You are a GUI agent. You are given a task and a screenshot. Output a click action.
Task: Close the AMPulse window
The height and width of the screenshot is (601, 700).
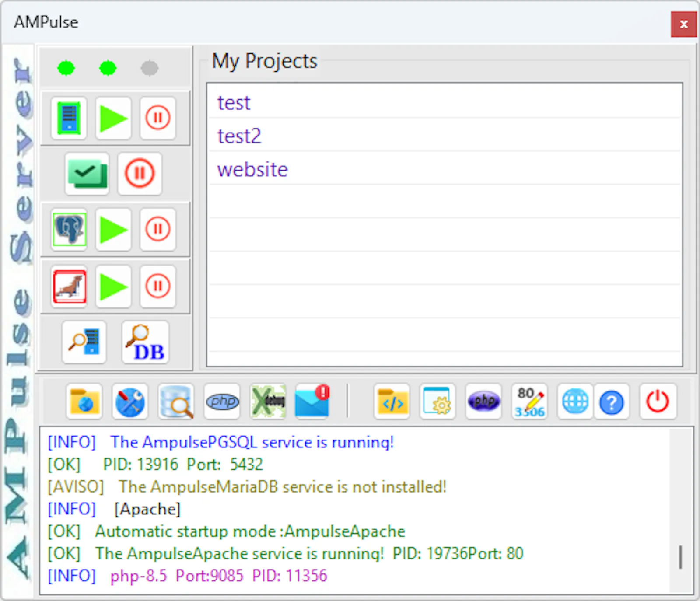(x=684, y=24)
